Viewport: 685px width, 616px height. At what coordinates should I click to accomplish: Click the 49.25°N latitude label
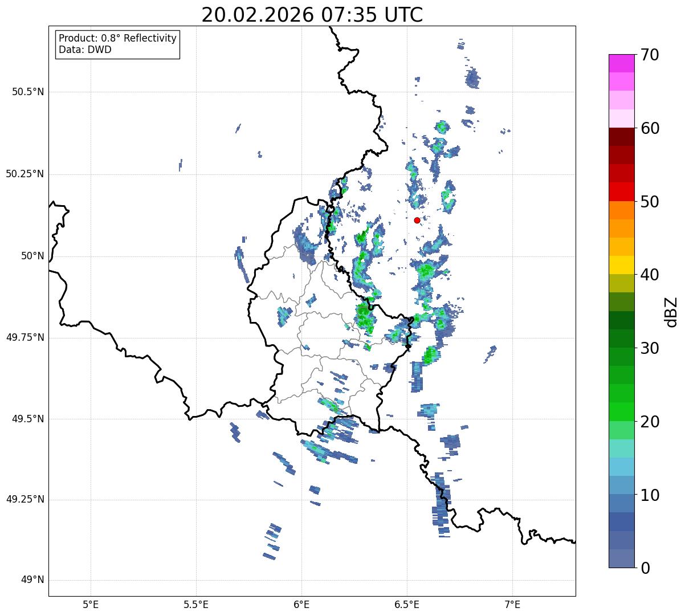pos(25,499)
